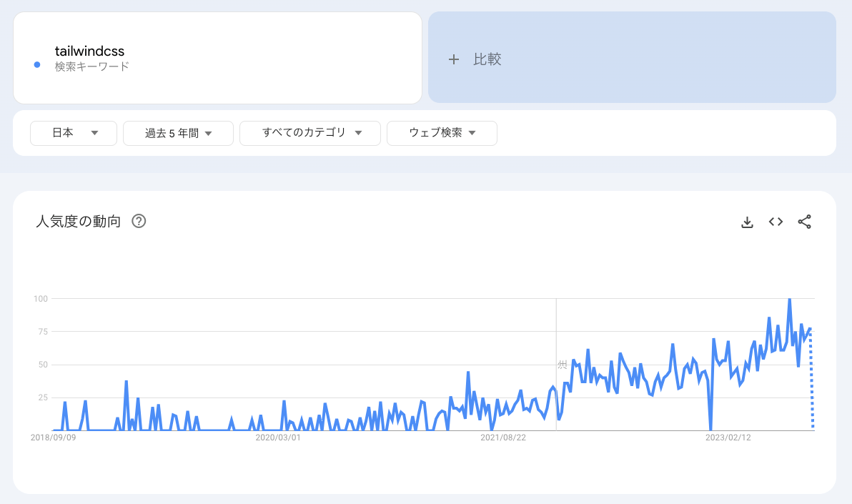Edit the tailwindcss search term
The image size is (852, 504).
tap(89, 51)
